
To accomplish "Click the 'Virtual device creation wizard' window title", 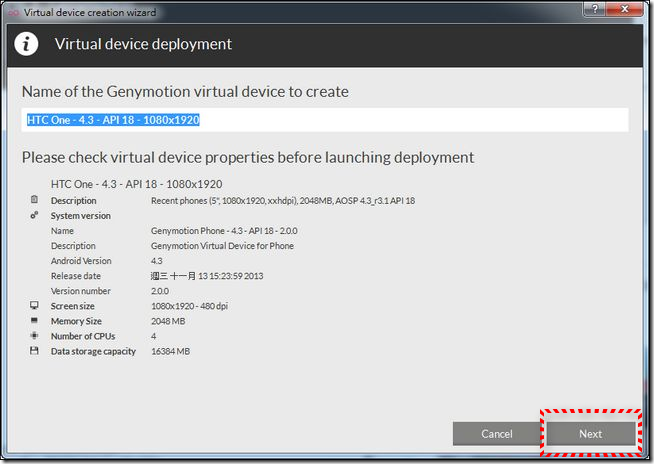I will tap(90, 13).
